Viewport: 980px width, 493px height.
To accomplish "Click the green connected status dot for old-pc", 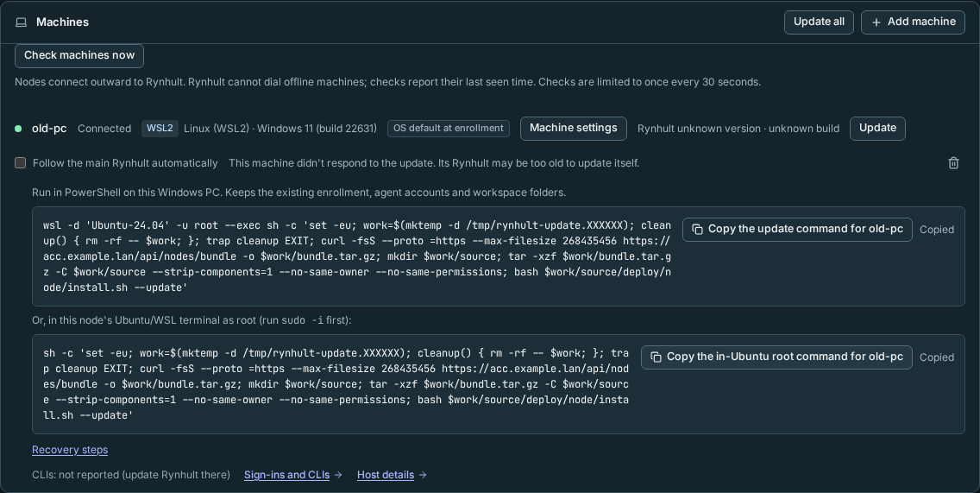I will coord(18,129).
